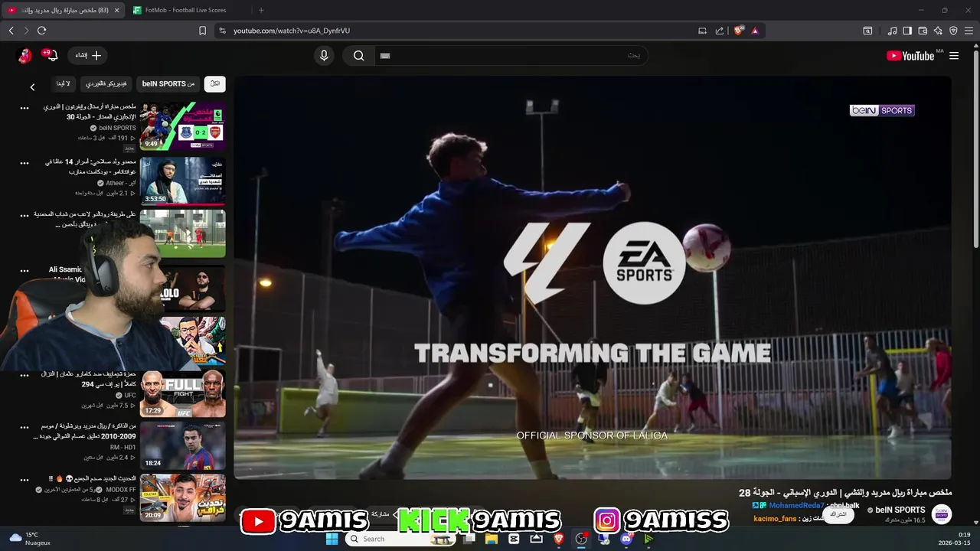Open the Real Madrid Barcelona 2009-2010 18:24 thumbnail
This screenshot has width=980, height=551.
pyautogui.click(x=182, y=445)
